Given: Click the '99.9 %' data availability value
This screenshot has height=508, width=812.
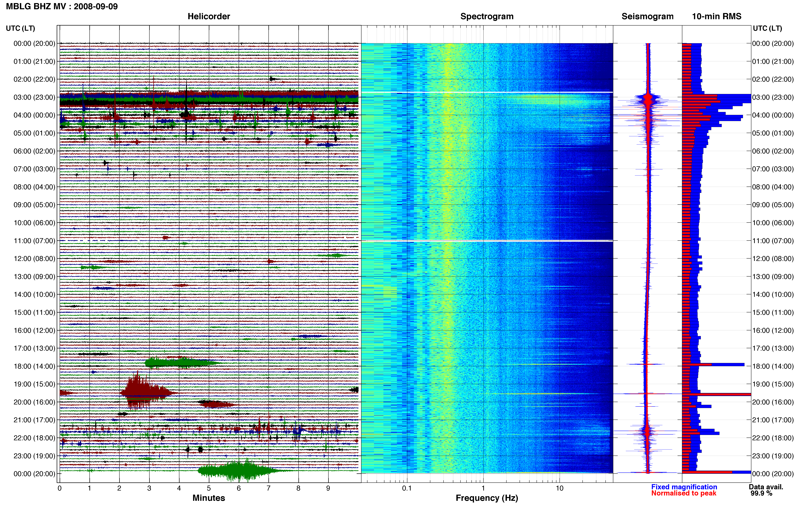Looking at the screenshot, I should coord(761,493).
